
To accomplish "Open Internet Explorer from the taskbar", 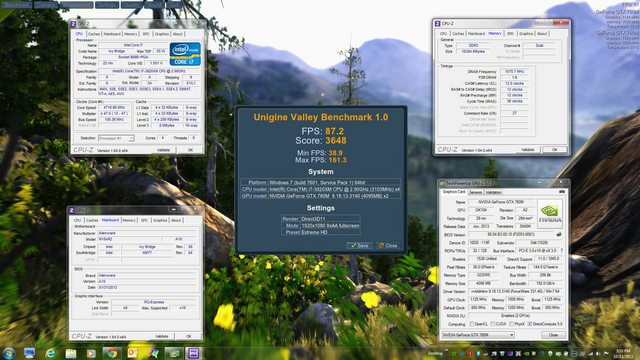I will [x=51, y=353].
